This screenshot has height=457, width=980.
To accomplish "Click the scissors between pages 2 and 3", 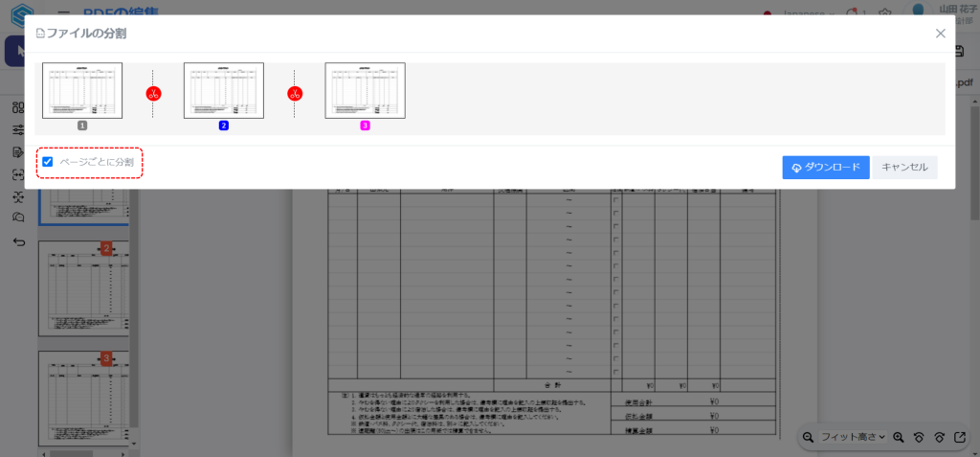I will [296, 94].
